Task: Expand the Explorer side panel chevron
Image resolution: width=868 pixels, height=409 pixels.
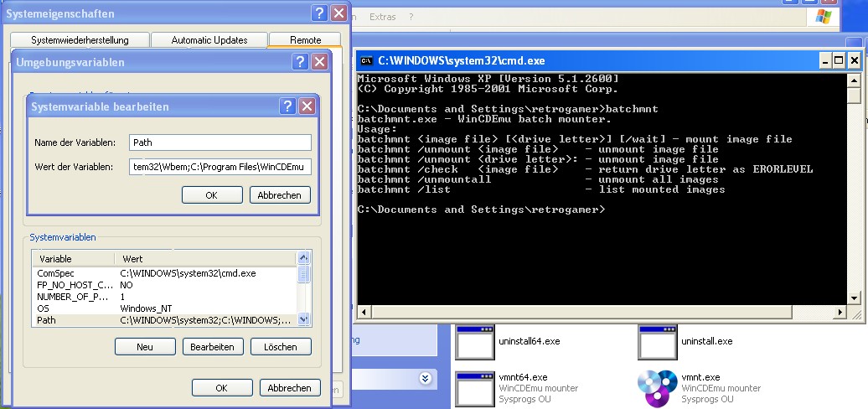Action: click(425, 379)
